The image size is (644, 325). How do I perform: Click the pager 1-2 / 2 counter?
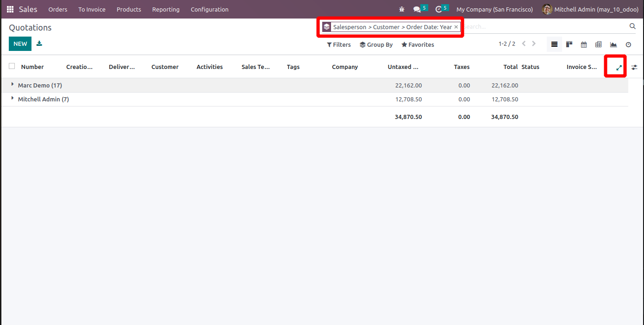507,44
